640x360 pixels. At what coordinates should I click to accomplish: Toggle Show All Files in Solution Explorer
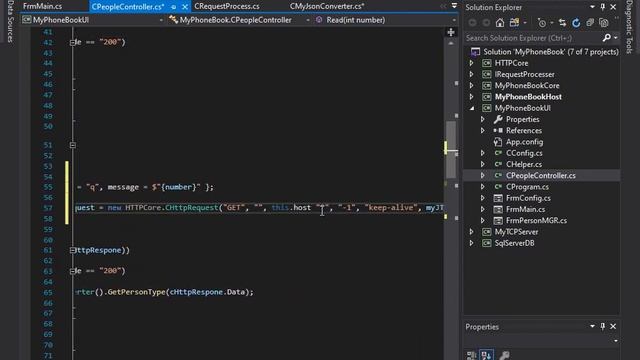pos(604,23)
